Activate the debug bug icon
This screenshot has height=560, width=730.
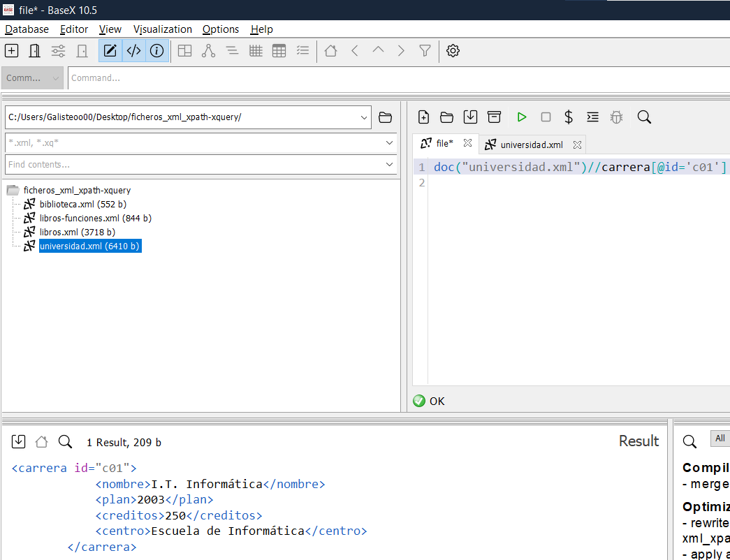tap(616, 117)
